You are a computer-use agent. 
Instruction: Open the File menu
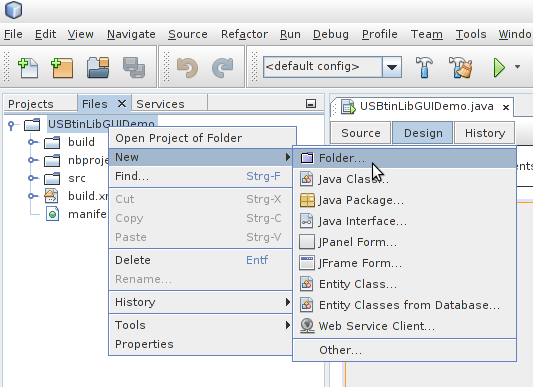coord(13,34)
